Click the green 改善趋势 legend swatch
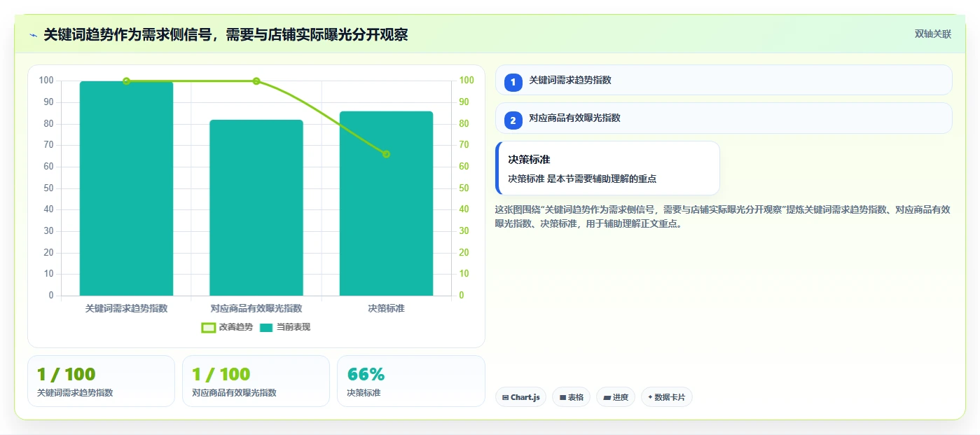 [x=208, y=327]
